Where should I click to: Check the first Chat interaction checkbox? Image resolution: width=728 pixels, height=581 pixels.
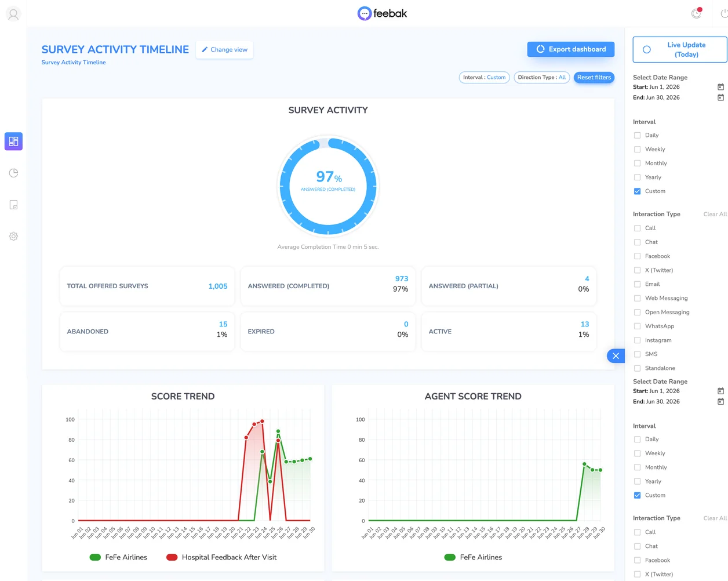[638, 242]
